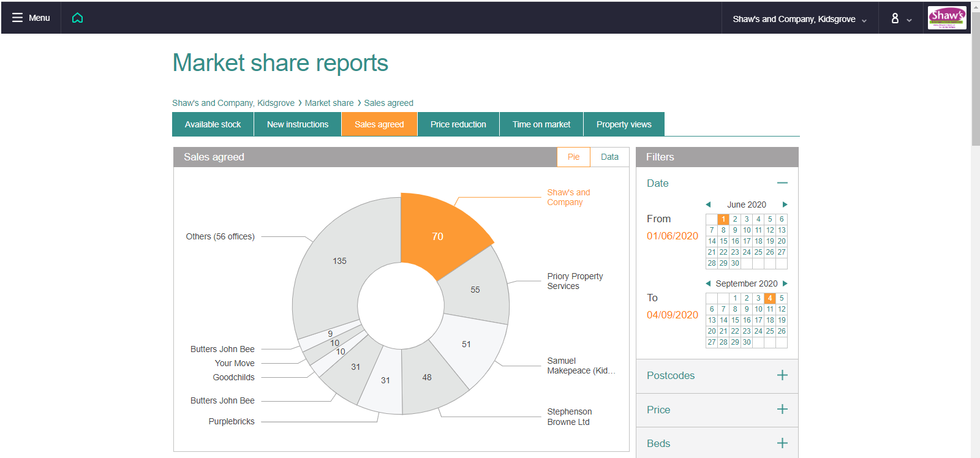Click the Sales agreed breadcrumb
Screen dimensions: 980x458
pyautogui.click(x=389, y=103)
